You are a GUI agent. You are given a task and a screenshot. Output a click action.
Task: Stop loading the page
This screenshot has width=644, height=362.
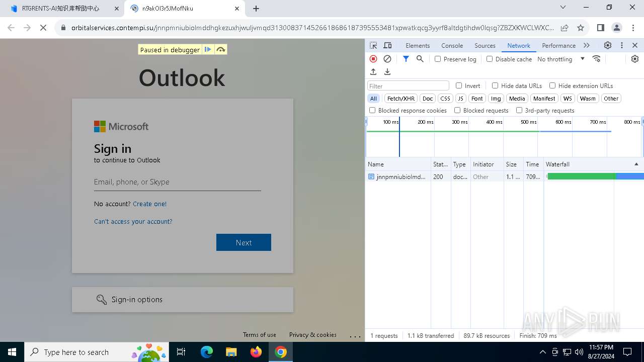coord(43,28)
